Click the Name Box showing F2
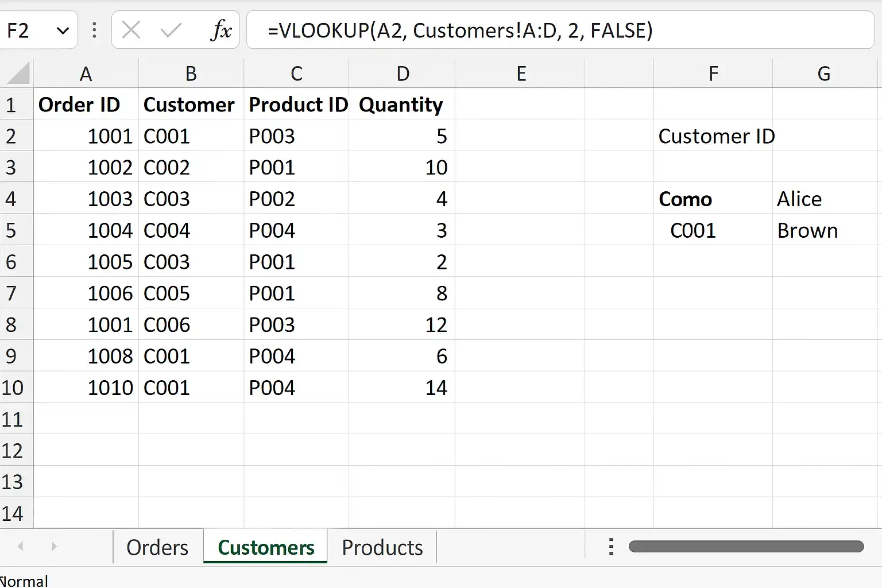882x588 pixels. click(38, 30)
